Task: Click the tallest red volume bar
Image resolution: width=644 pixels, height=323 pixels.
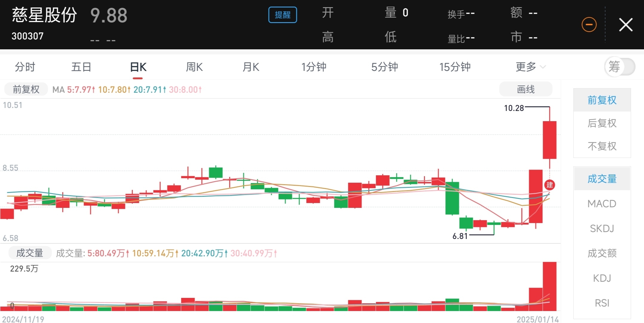Action: point(550,286)
